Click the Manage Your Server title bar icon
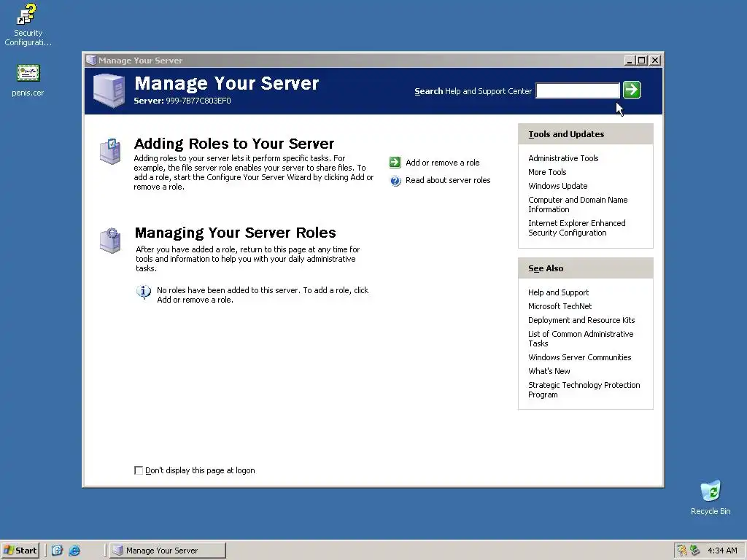This screenshot has width=747, height=560. [x=91, y=60]
